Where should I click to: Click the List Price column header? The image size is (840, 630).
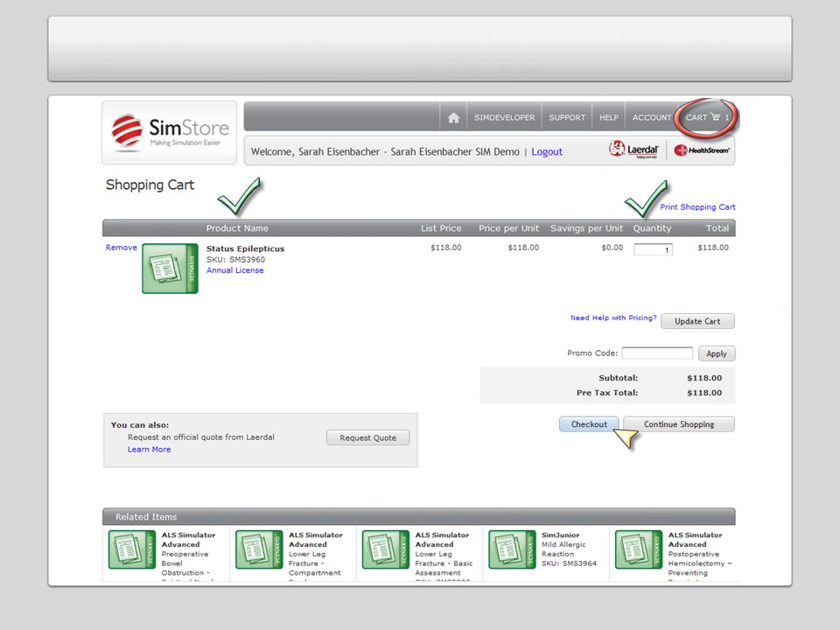click(x=441, y=228)
